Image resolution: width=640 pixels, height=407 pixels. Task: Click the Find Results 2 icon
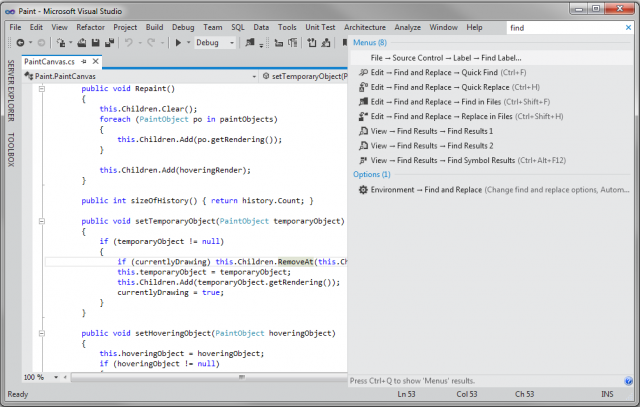pyautogui.click(x=363, y=146)
